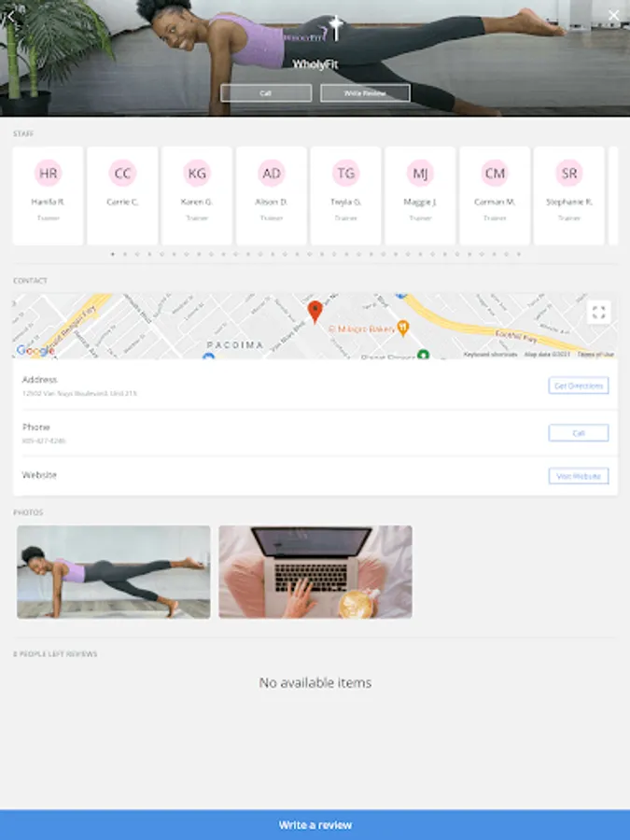Click the El Milagro Bakery restaurant marker
Screen dimensions: 630x840
(403, 328)
